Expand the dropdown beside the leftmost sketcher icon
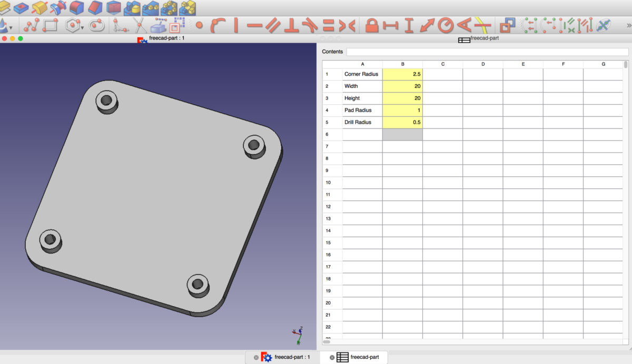 11,27
